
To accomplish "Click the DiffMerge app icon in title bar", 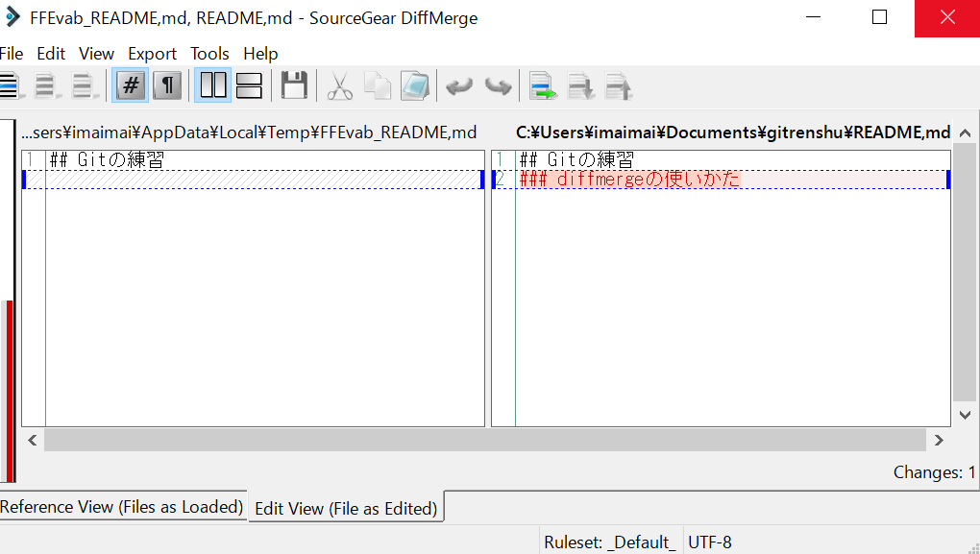I will [12, 17].
